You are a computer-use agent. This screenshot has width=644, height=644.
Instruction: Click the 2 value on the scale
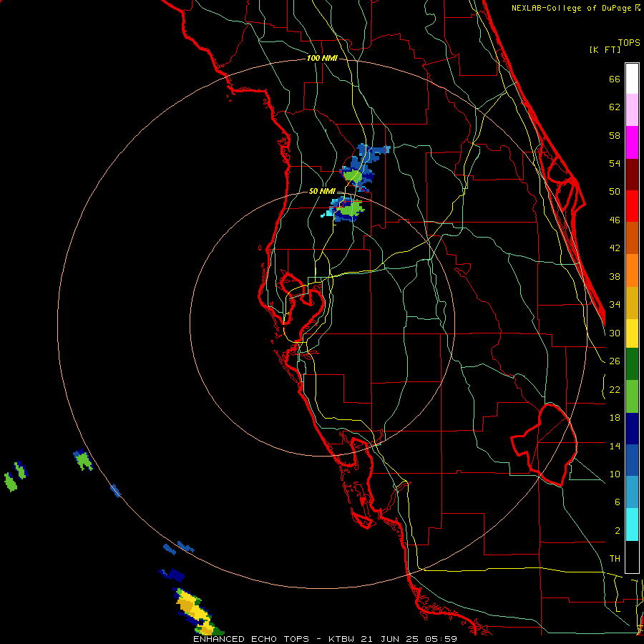coord(617,531)
